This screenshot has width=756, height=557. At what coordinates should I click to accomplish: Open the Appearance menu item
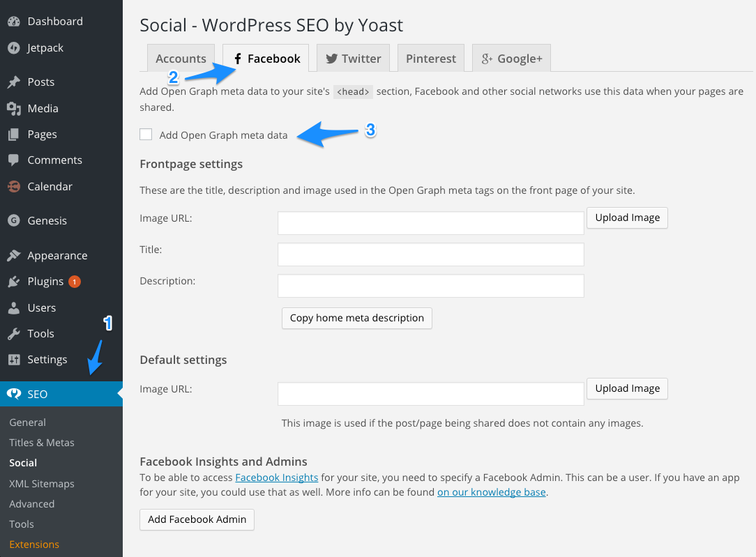(57, 255)
